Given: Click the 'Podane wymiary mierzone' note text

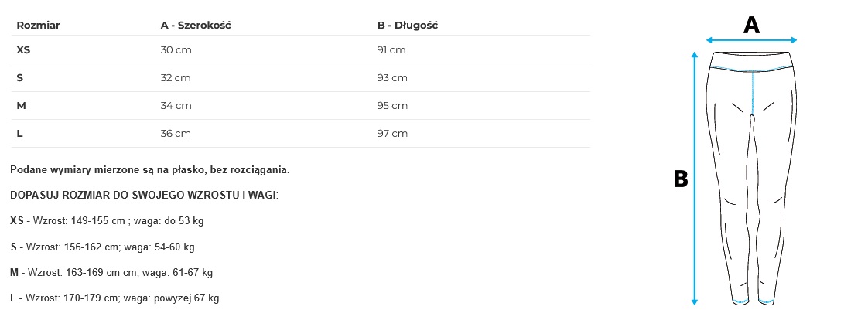Looking at the screenshot, I should (x=150, y=169).
